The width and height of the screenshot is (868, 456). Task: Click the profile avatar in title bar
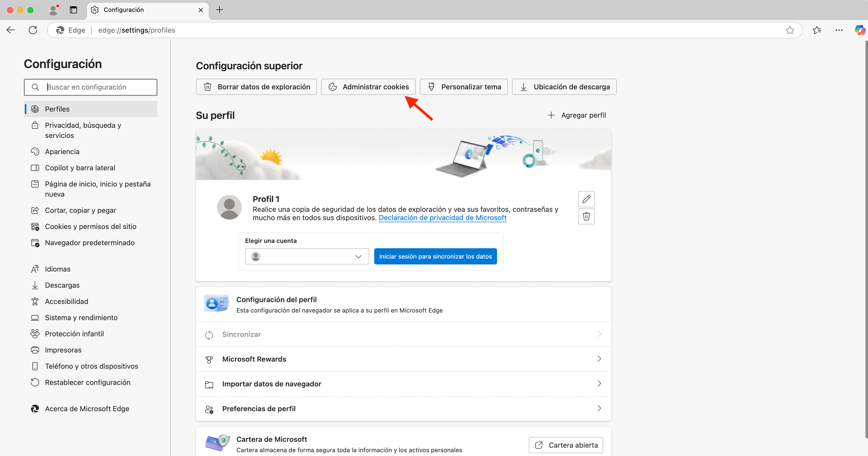coord(53,10)
